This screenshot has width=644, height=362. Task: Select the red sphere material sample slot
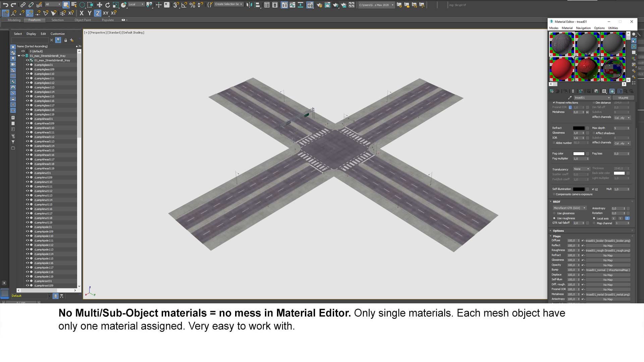coord(562,69)
